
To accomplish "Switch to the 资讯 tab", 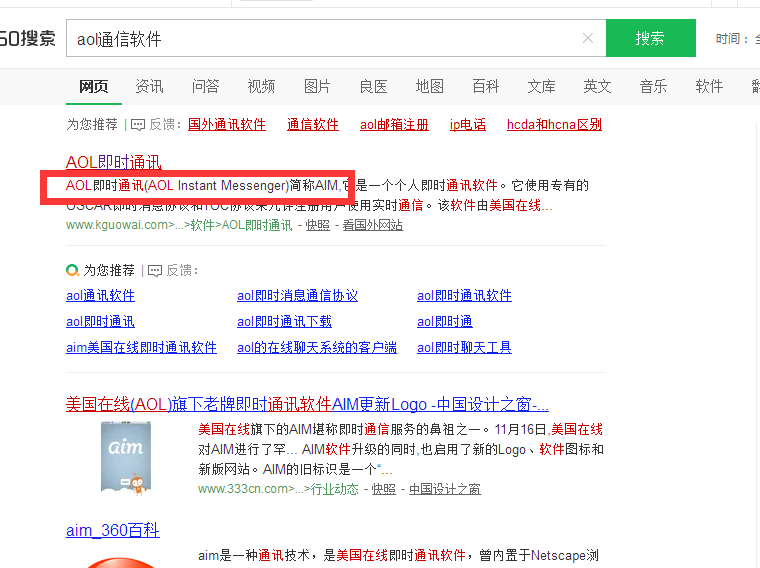I will point(149,87).
